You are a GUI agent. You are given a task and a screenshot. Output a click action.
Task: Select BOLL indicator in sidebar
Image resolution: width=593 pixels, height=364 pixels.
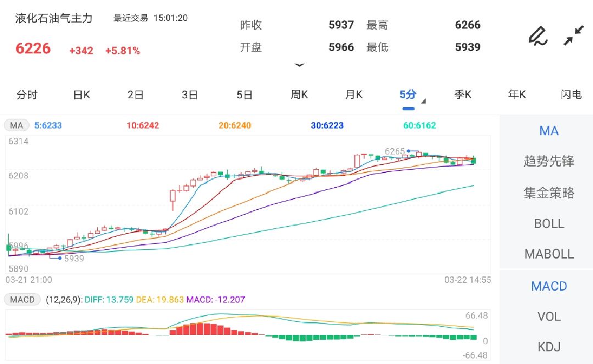click(x=549, y=224)
